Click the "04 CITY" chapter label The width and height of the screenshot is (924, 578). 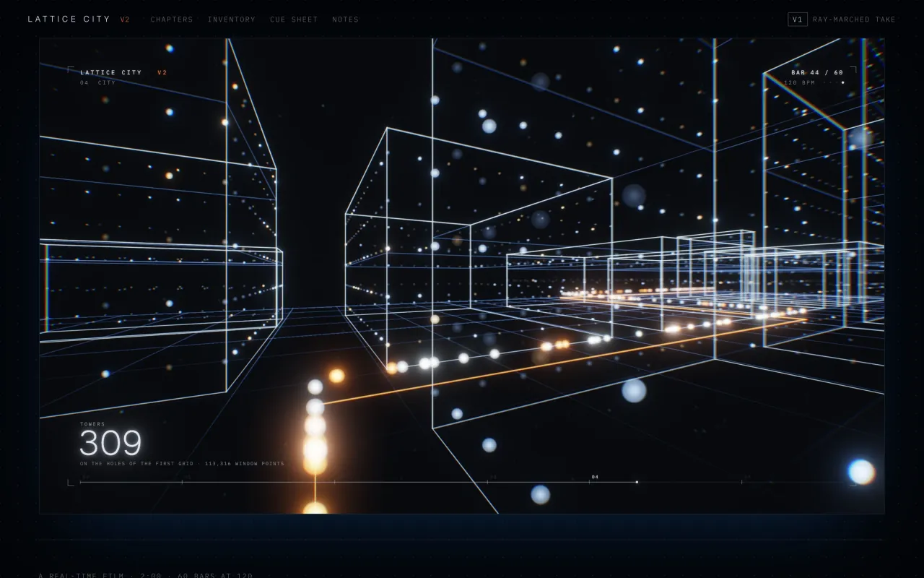(97, 82)
